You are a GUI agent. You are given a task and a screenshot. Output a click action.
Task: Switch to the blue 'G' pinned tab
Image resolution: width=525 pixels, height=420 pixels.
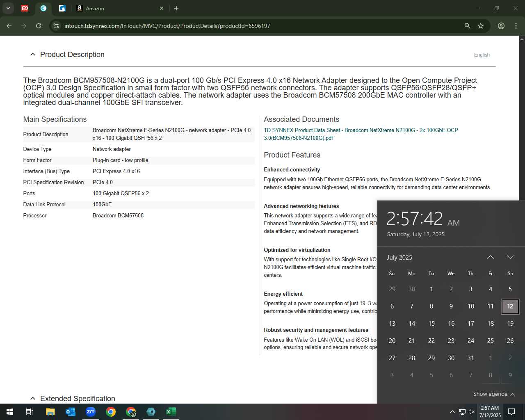point(62,8)
